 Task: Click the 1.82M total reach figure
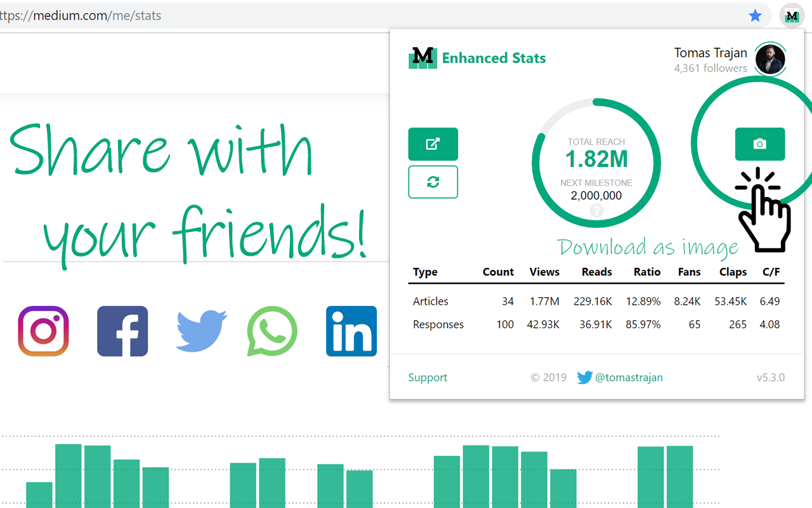click(x=596, y=159)
